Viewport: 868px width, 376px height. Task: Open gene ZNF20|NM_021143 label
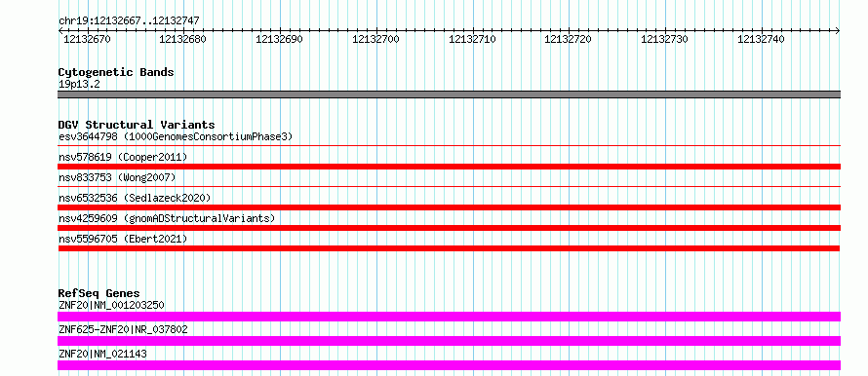[102, 354]
